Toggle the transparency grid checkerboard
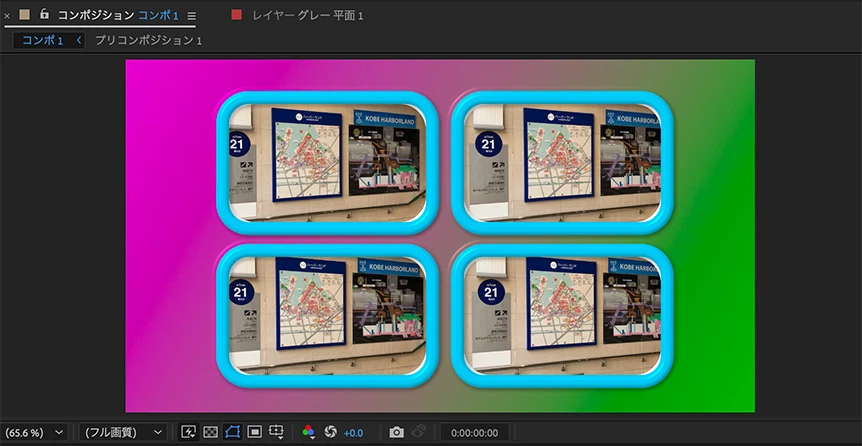862x446 pixels. point(211,432)
